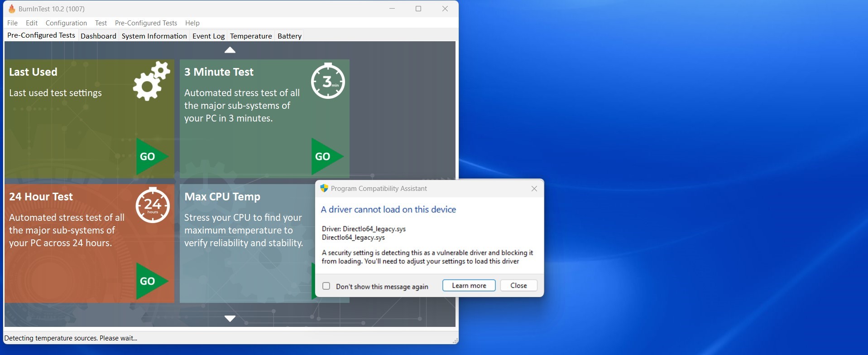Click the window resize grip in status bar
868x355 pixels.
455,340
